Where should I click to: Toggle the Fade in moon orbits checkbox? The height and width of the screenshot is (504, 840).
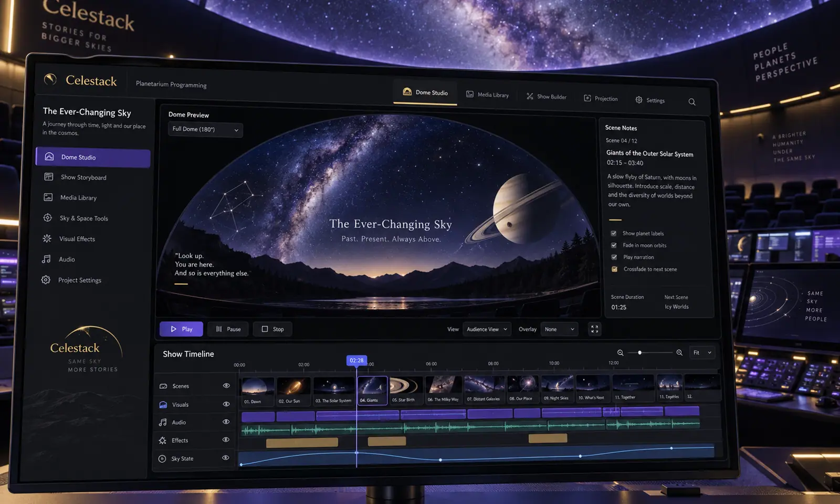point(614,245)
